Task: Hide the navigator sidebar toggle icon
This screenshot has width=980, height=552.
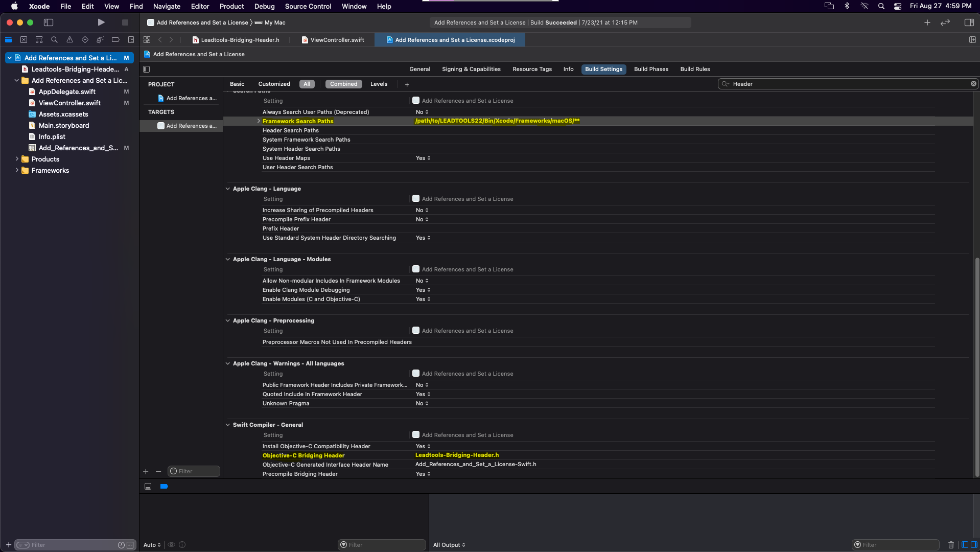Action: pyautogui.click(x=49, y=22)
